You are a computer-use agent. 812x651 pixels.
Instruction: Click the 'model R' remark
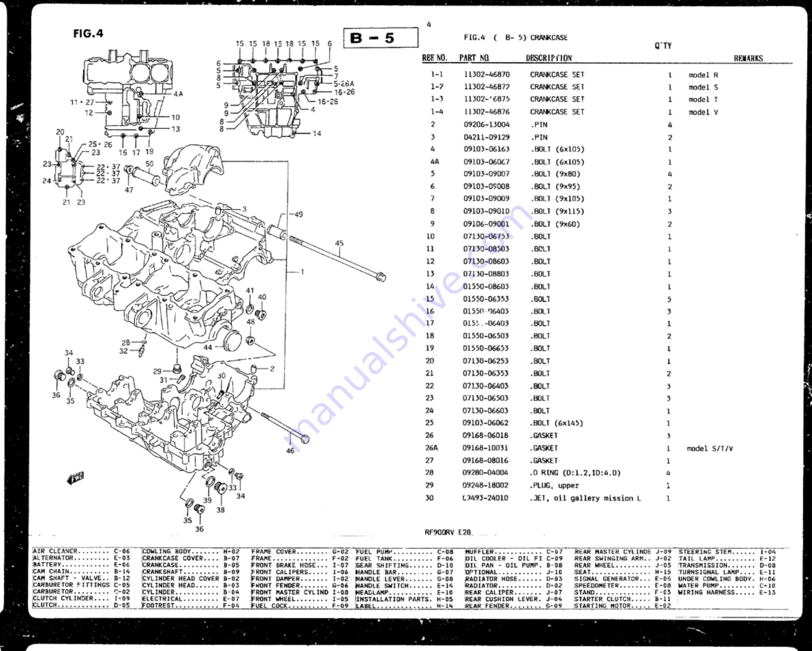click(703, 75)
